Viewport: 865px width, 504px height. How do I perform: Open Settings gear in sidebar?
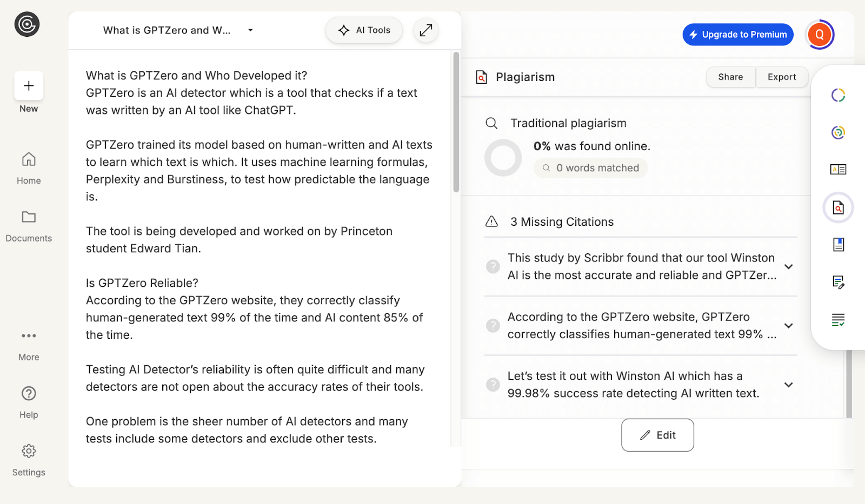pyautogui.click(x=29, y=460)
